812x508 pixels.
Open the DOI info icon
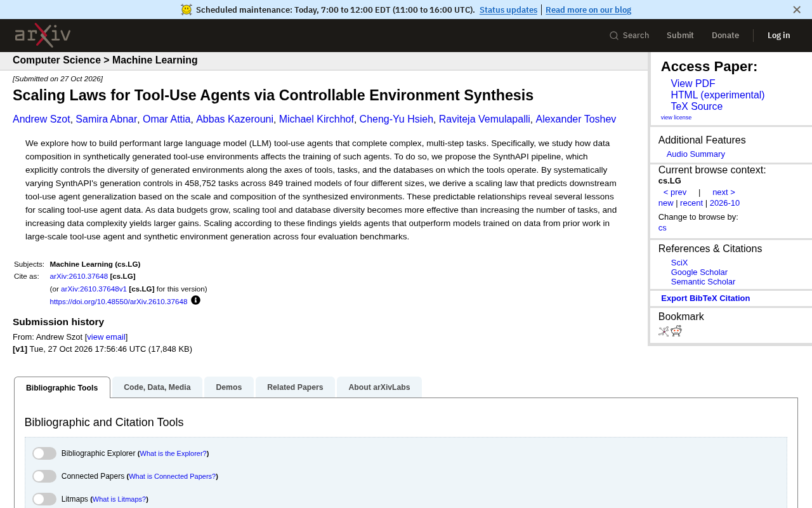[195, 300]
